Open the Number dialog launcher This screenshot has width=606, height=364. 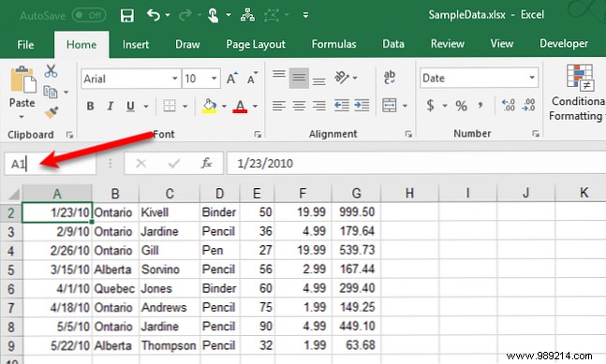pos(535,134)
